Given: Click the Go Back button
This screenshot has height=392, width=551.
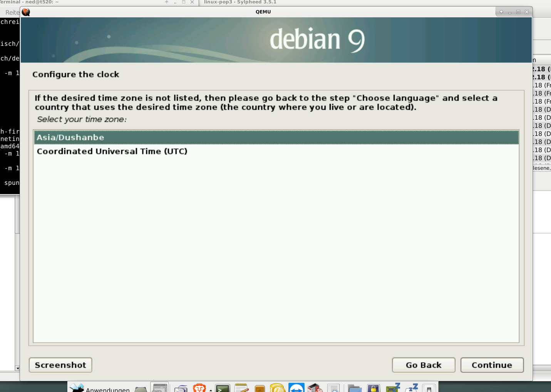Looking at the screenshot, I should click(424, 365).
